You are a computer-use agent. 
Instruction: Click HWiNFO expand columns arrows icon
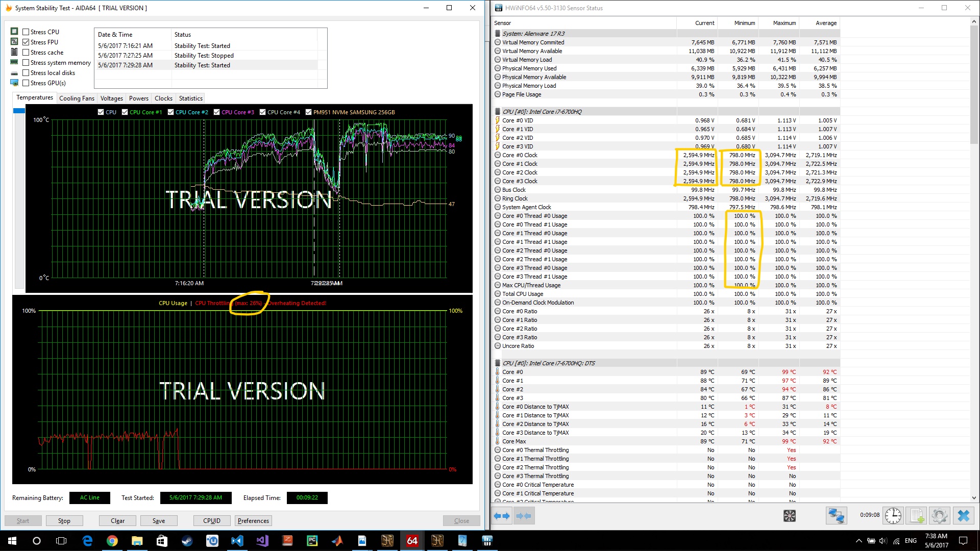(502, 516)
